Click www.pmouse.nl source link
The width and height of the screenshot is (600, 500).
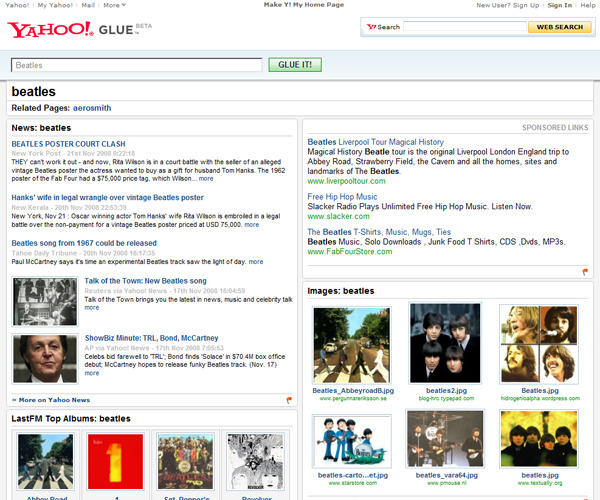click(446, 483)
